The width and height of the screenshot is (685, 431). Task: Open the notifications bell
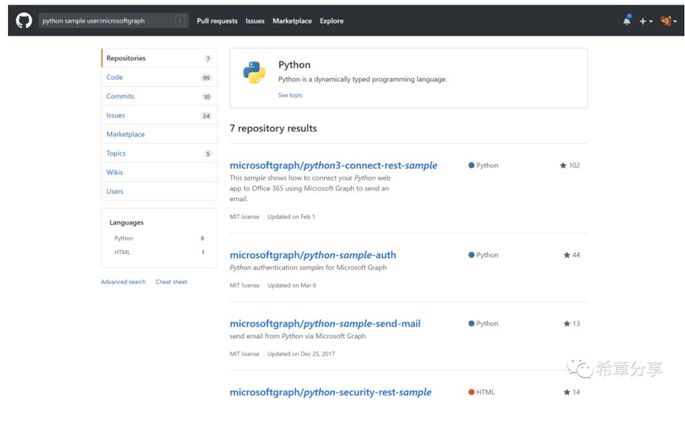click(x=627, y=20)
